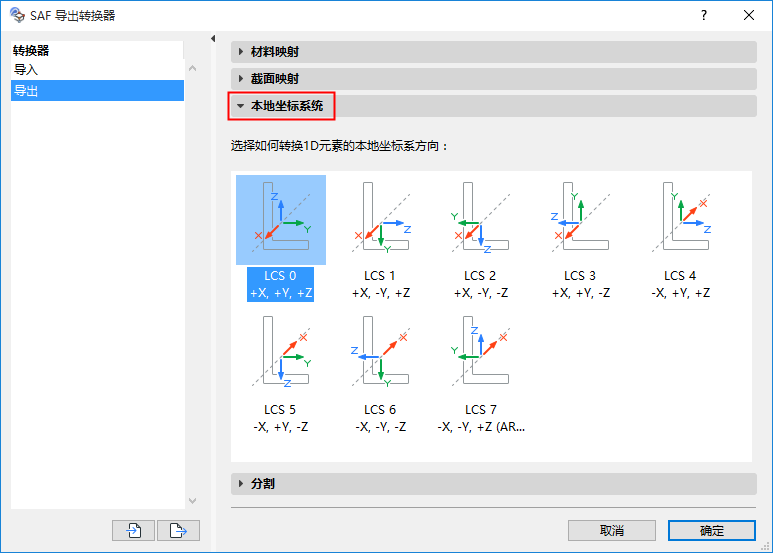Collapse the left panel with the arrow
Viewport: 773px width, 553px height.
(213, 38)
